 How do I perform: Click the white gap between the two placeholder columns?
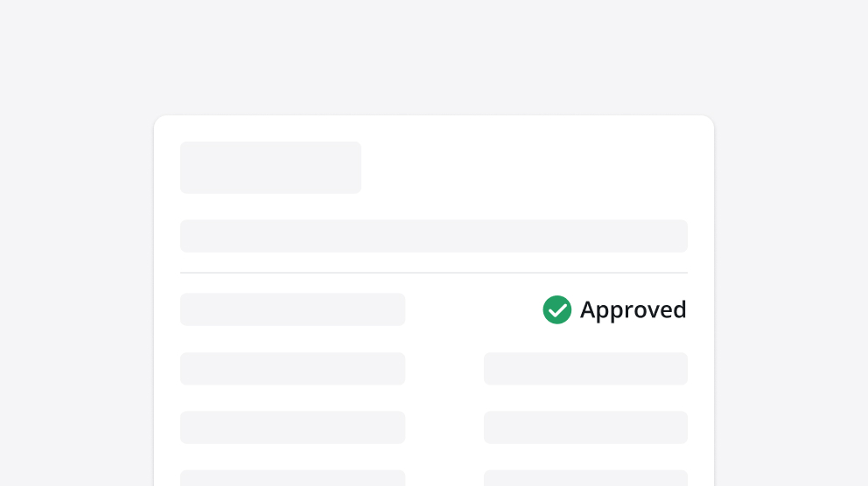[444, 398]
